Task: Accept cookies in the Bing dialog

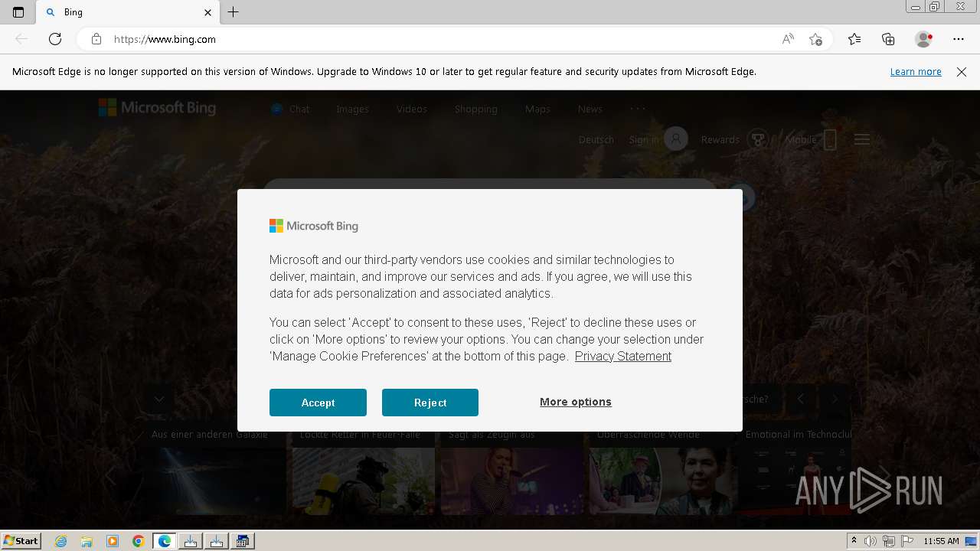Action: pyautogui.click(x=318, y=403)
